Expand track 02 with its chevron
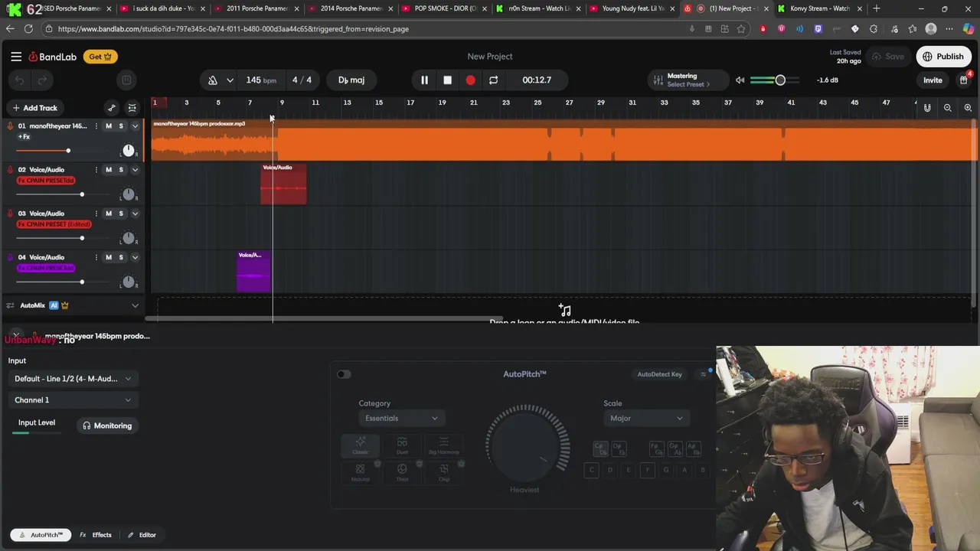980x551 pixels. pyautogui.click(x=135, y=170)
